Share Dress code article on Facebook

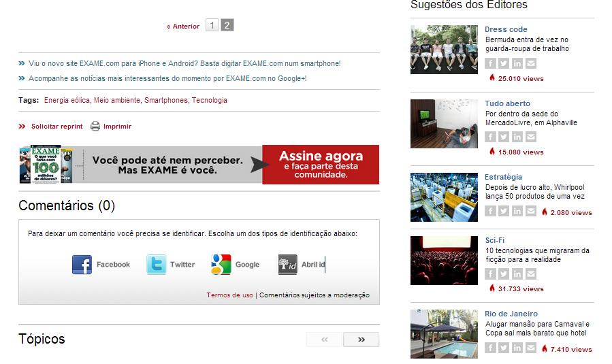pos(490,64)
